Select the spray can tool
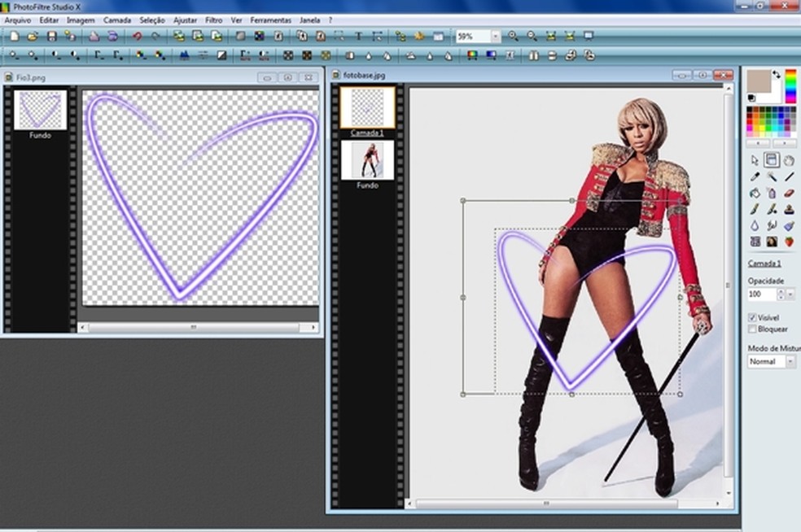This screenshot has height=532, width=801. point(772,193)
